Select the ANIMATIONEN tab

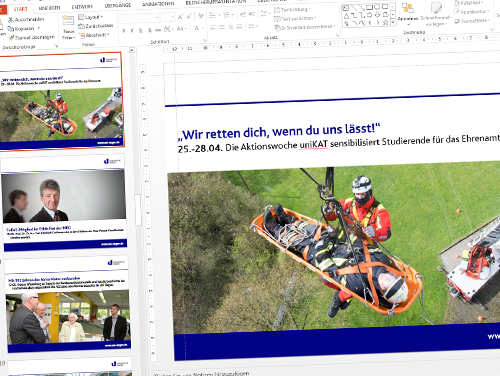click(x=158, y=4)
